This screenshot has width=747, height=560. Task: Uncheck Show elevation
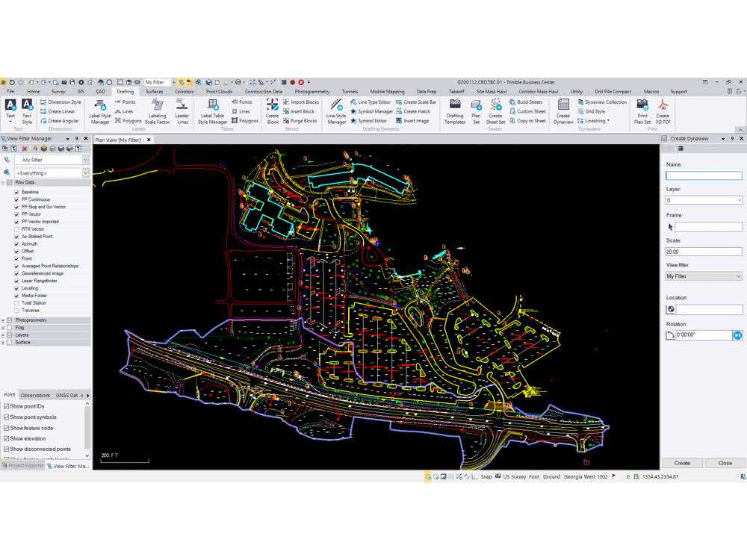click(x=6, y=438)
